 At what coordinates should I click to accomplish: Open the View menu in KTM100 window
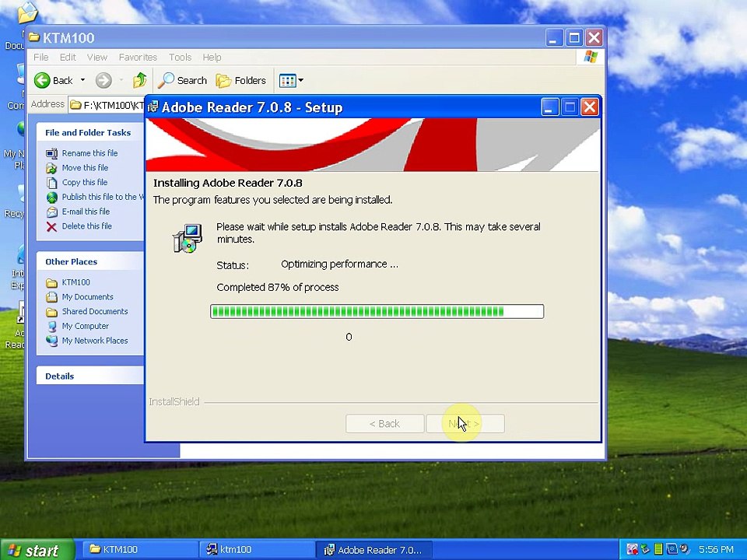pos(96,57)
